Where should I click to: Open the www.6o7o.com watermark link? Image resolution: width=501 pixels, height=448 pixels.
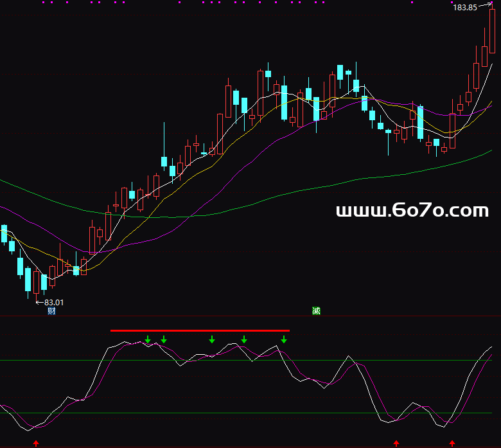click(412, 210)
